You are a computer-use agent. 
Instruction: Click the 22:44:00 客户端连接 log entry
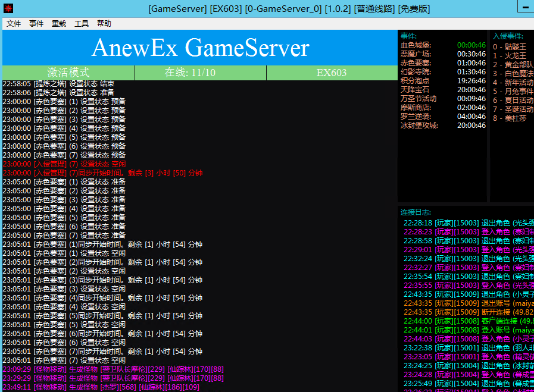(469, 321)
